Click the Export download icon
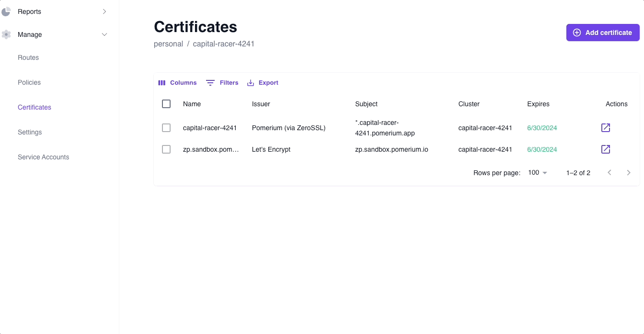 tap(250, 82)
